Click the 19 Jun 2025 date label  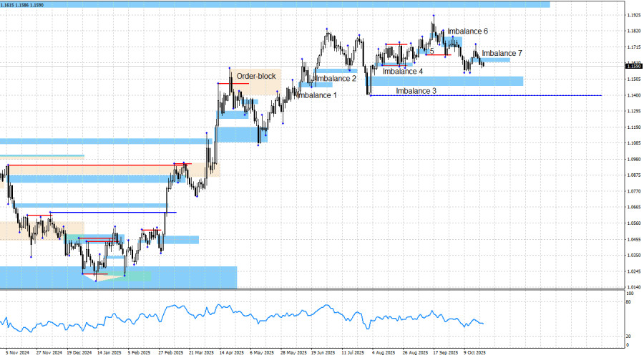(324, 352)
